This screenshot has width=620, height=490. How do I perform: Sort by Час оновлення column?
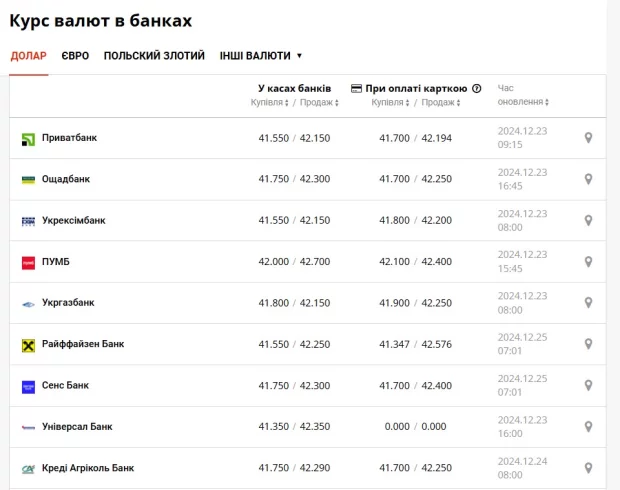(523, 95)
